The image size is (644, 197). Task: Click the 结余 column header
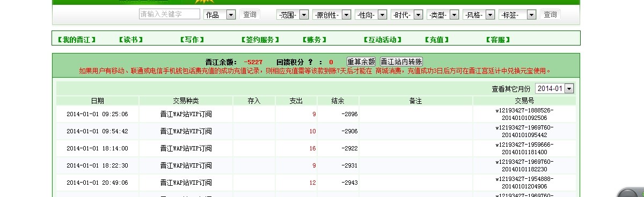point(338,101)
